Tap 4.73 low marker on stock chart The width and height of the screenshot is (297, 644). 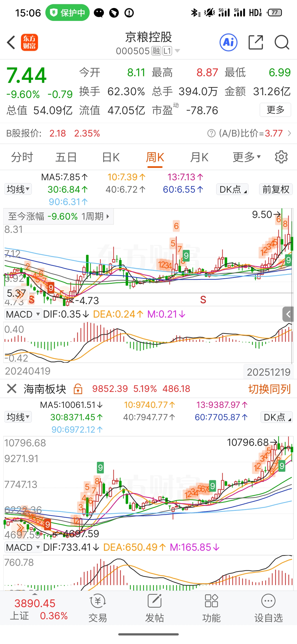[x=84, y=301]
